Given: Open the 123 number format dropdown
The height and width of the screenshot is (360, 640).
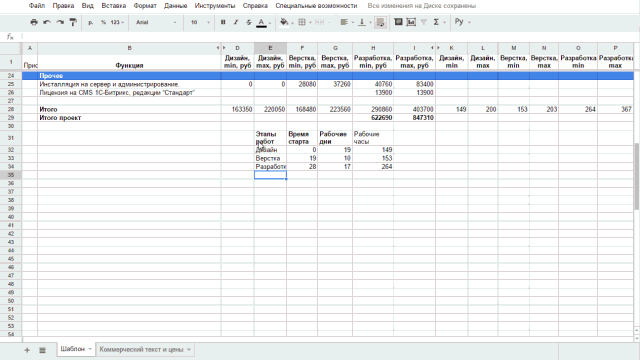Looking at the screenshot, I should point(117,22).
